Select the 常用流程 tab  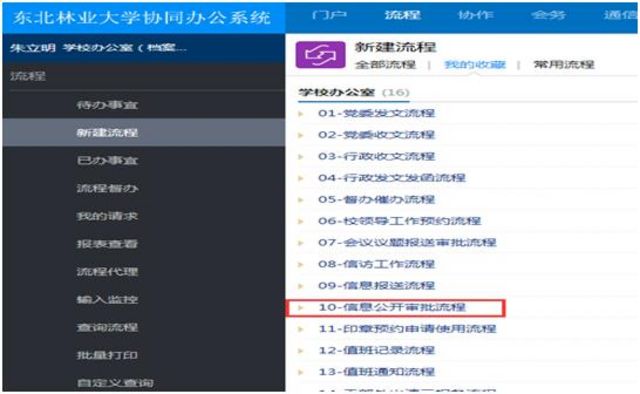[x=564, y=65]
